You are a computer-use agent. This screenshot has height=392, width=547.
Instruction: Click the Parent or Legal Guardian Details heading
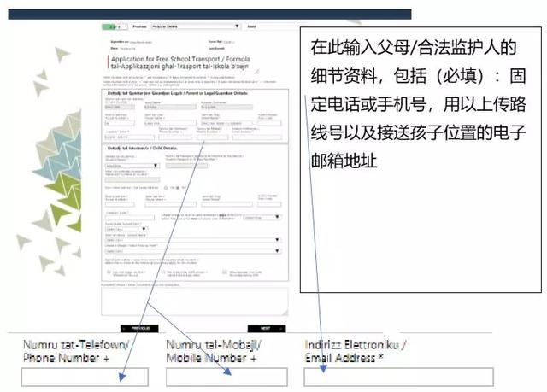[177, 93]
